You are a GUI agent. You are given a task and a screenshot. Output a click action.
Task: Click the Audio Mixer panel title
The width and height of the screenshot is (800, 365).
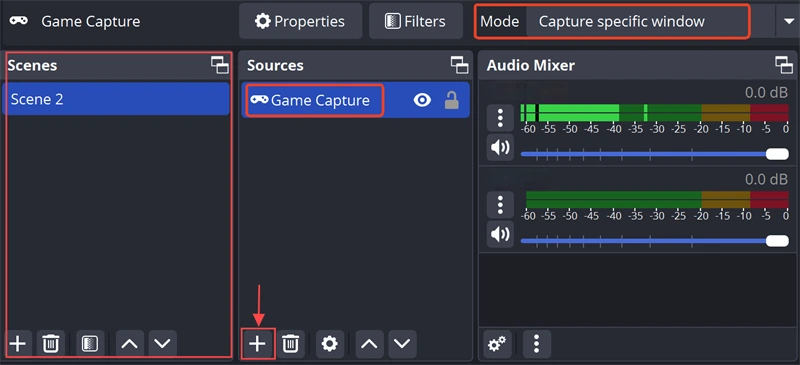[x=531, y=65]
